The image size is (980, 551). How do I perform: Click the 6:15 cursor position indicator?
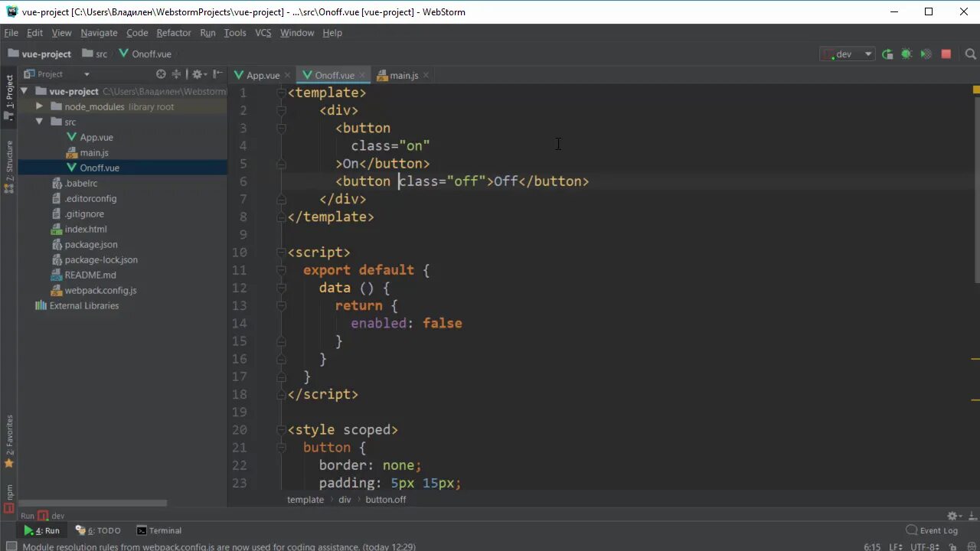(871, 546)
